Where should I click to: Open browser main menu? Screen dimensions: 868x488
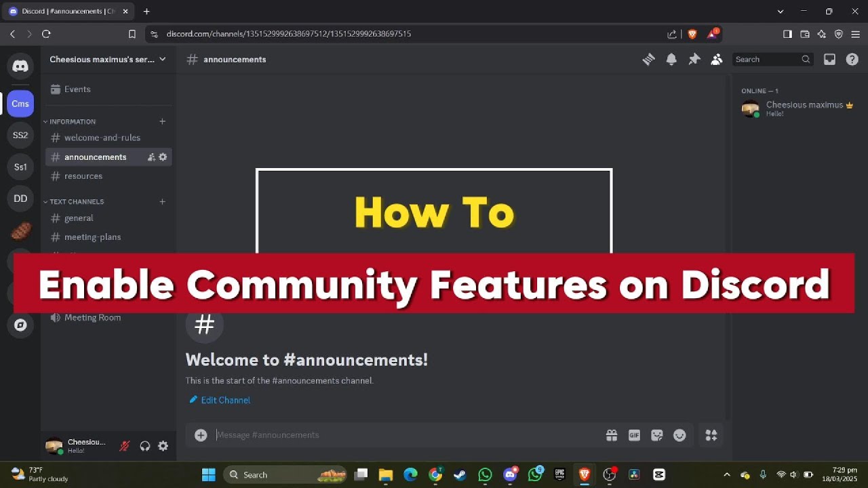(856, 34)
